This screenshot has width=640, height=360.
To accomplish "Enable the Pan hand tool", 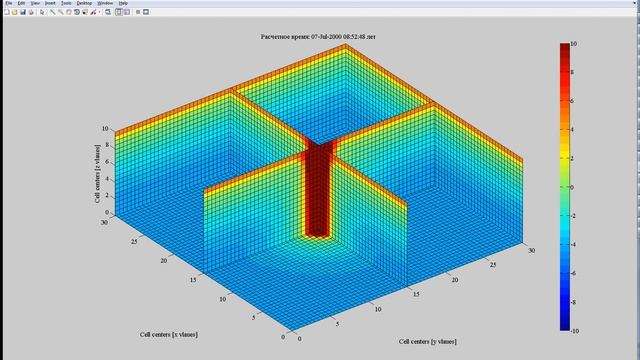I will point(69,12).
